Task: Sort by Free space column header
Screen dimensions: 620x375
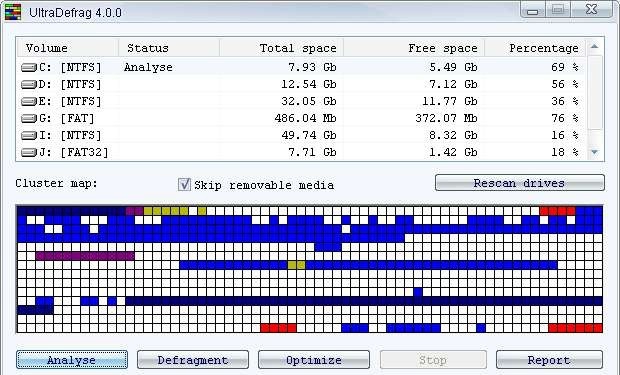Action: tap(414, 48)
